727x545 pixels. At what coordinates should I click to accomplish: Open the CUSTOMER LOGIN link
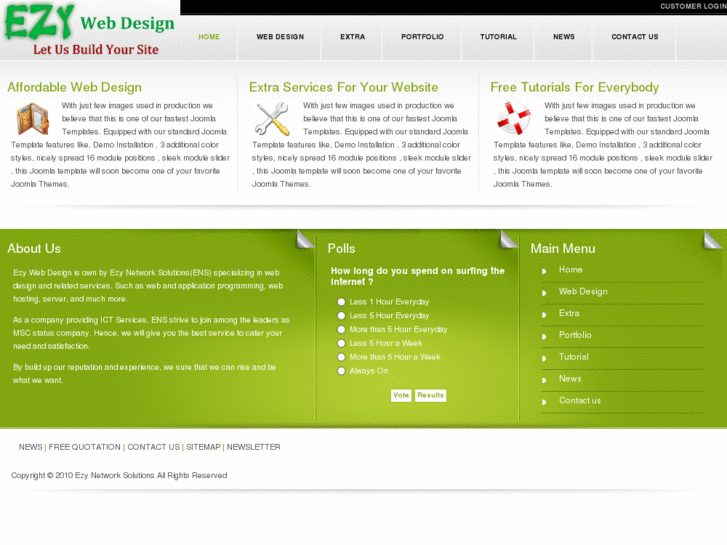(x=693, y=6)
